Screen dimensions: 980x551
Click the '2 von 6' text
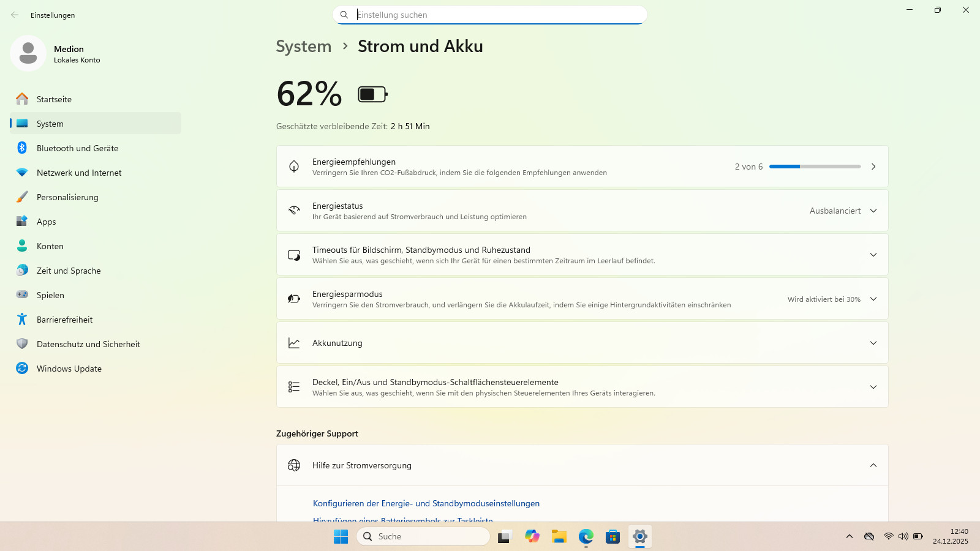click(749, 167)
